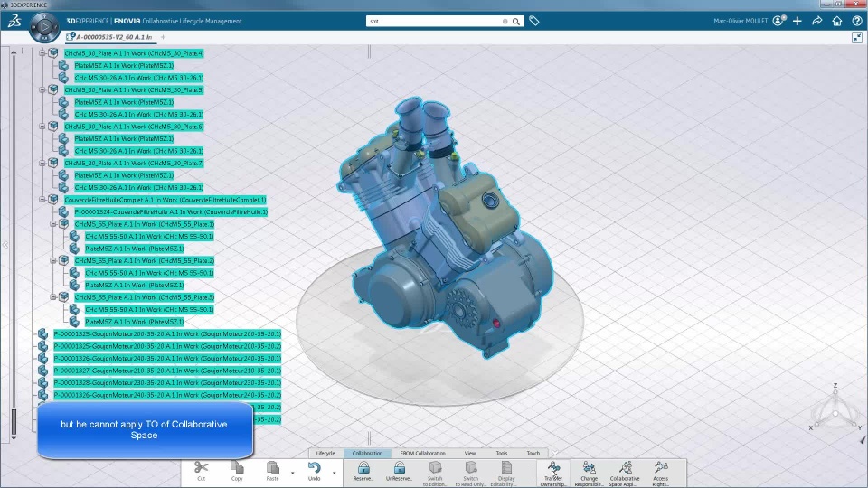The image size is (868, 488).
Task: Add a new tab with plus button
Action: tap(164, 37)
